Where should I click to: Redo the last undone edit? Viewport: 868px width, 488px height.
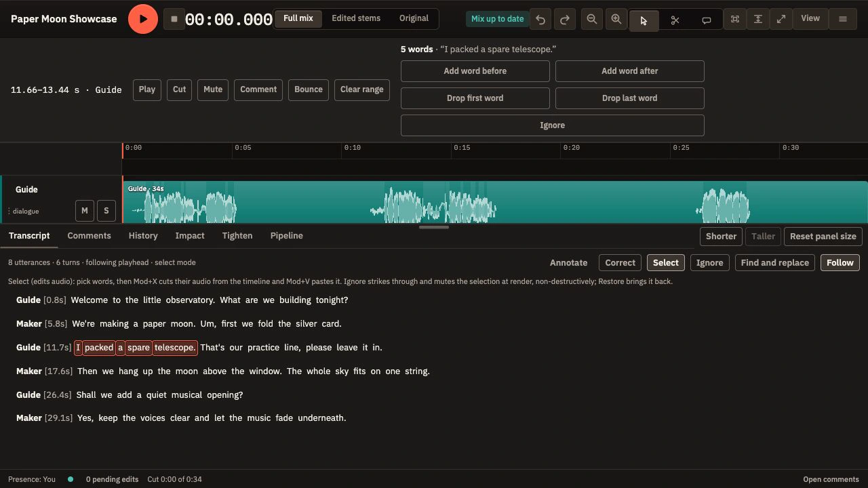click(x=565, y=19)
